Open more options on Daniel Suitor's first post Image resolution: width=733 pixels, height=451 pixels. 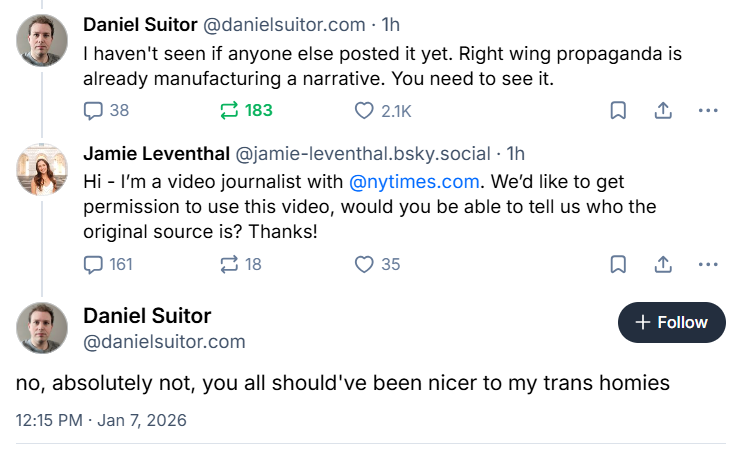coord(708,110)
